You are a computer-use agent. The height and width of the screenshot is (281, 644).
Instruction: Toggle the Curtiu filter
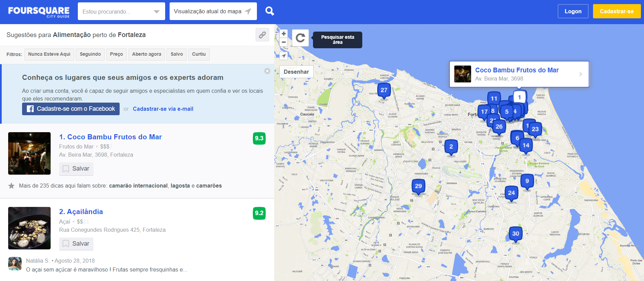click(199, 54)
